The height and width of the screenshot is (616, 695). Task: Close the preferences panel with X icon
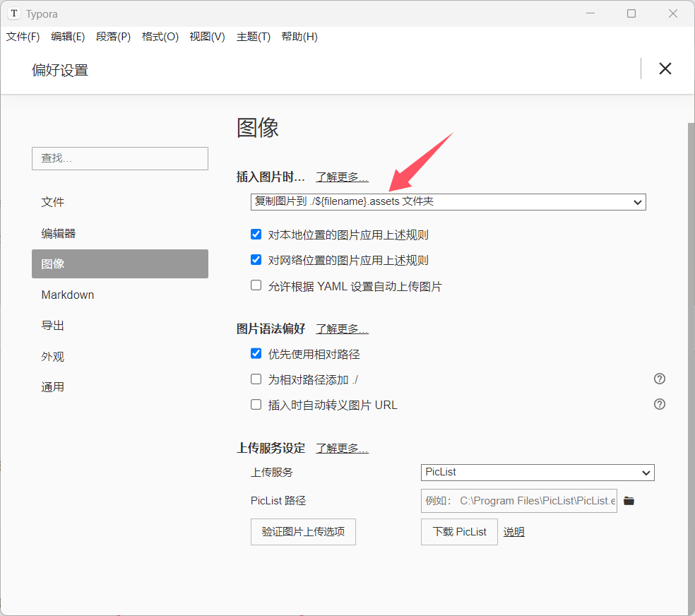pos(665,69)
